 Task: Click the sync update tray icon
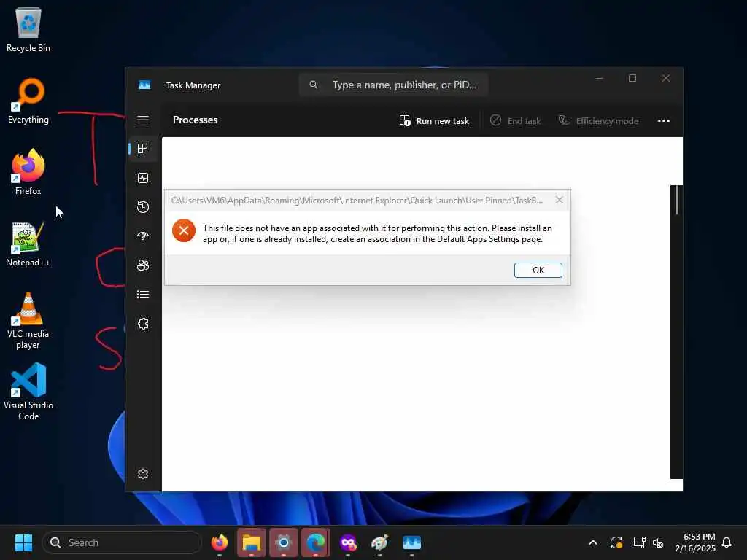[616, 542]
